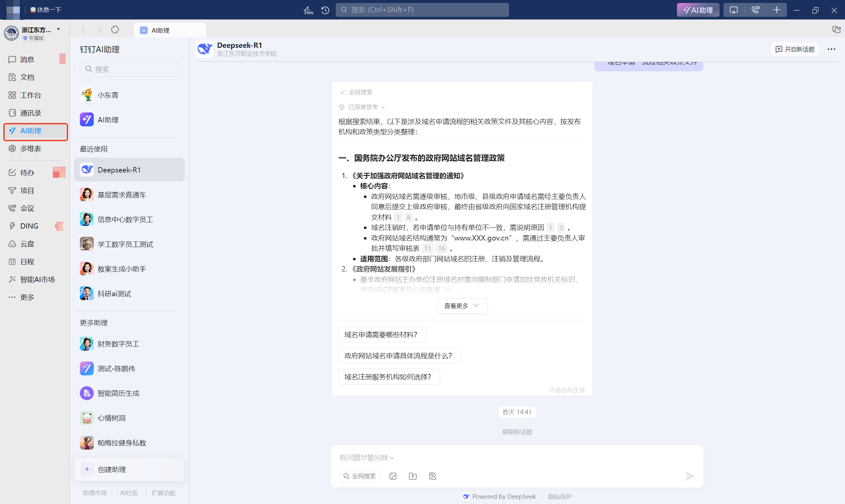The height and width of the screenshot is (504, 845).
Task: Click the phone call icon in title bar
Action: click(x=755, y=10)
